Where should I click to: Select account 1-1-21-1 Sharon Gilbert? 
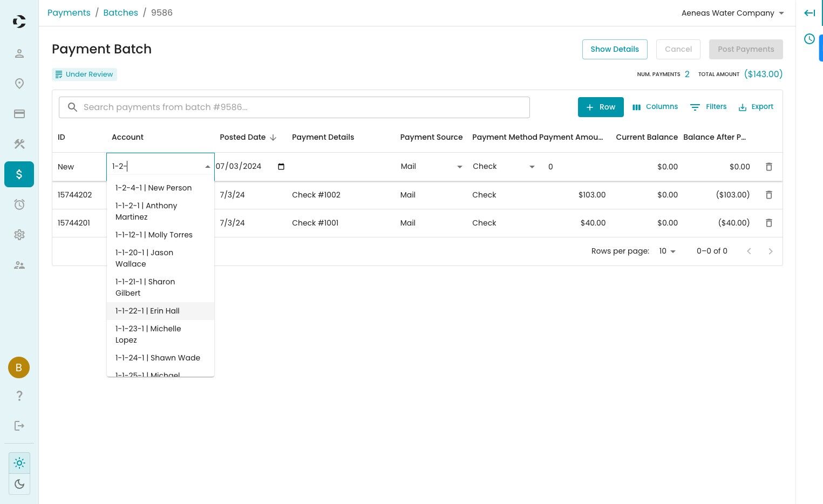tap(160, 288)
